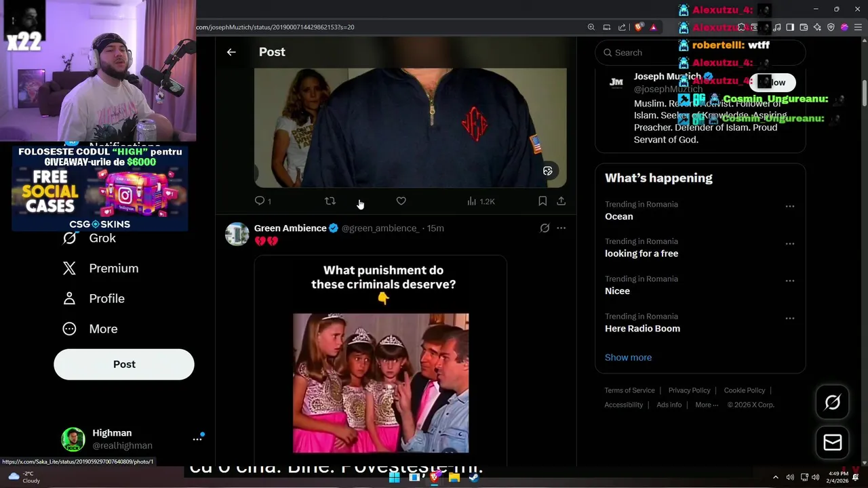Open the Here Radio Boom trend
The width and height of the screenshot is (868, 488).
tap(642, 329)
